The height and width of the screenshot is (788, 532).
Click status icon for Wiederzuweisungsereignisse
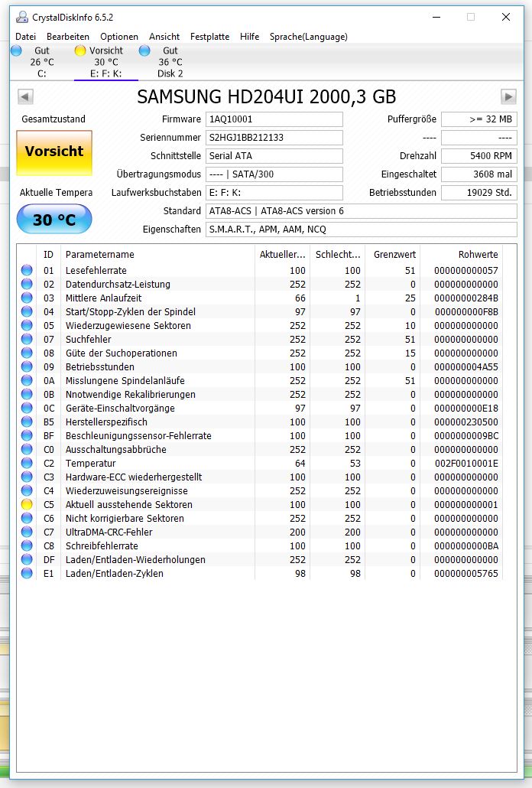(27, 491)
